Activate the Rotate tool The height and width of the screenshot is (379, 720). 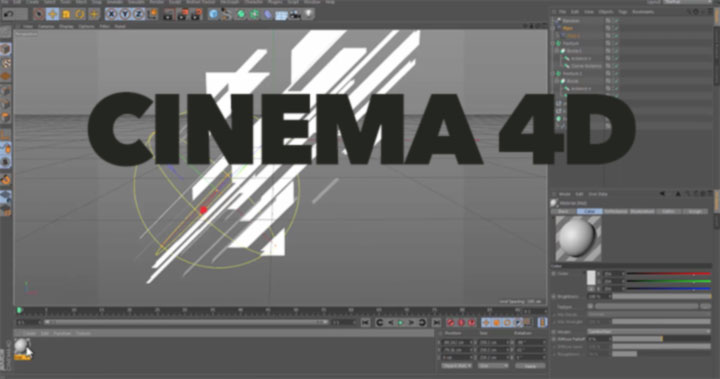tap(80, 14)
